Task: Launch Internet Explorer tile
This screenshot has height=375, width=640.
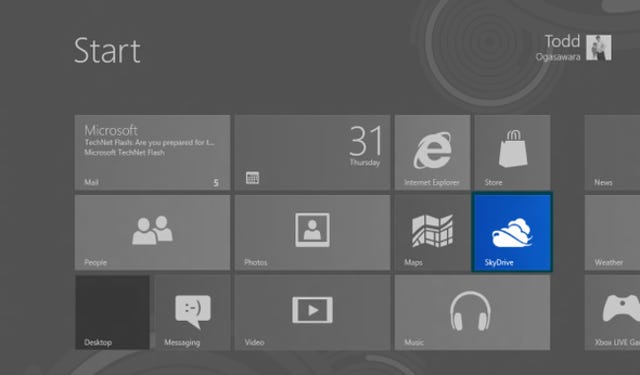Action: pyautogui.click(x=432, y=153)
